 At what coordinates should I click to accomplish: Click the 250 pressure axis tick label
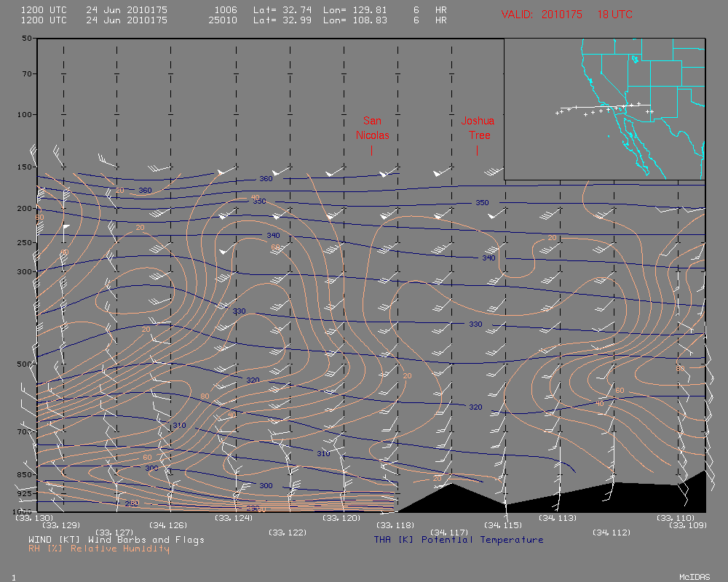(x=25, y=242)
